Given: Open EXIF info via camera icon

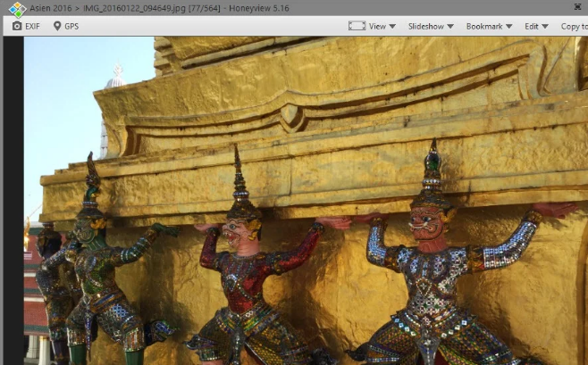Looking at the screenshot, I should point(17,26).
